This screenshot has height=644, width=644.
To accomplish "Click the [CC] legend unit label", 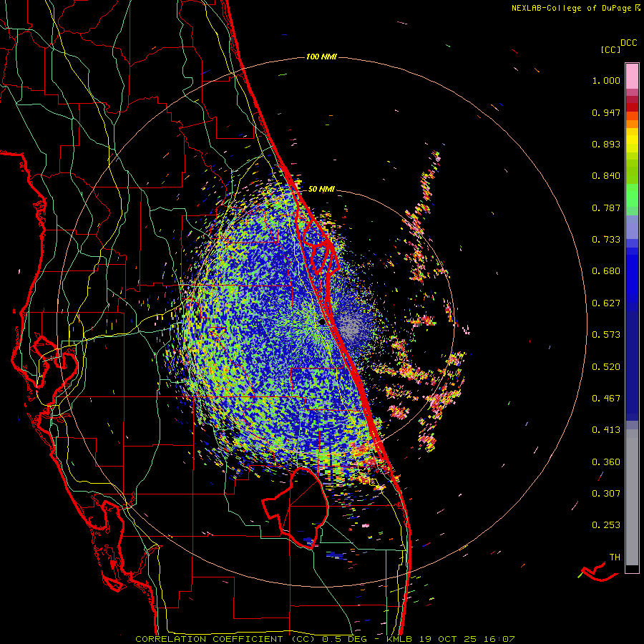I will [x=610, y=49].
